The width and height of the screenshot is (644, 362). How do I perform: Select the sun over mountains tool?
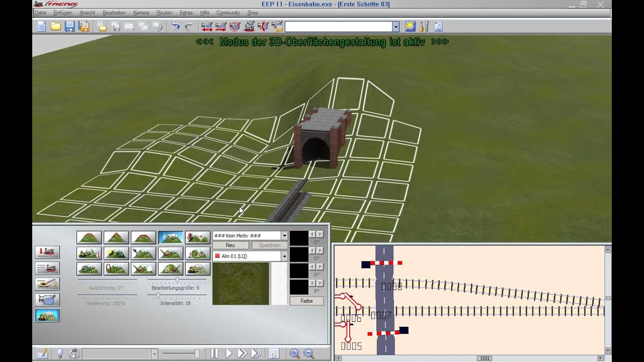point(116,253)
